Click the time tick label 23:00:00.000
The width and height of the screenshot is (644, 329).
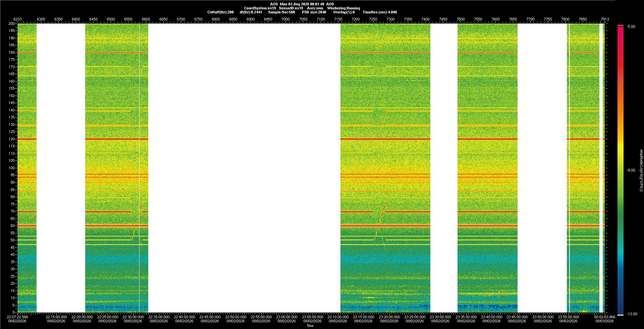[287, 317]
